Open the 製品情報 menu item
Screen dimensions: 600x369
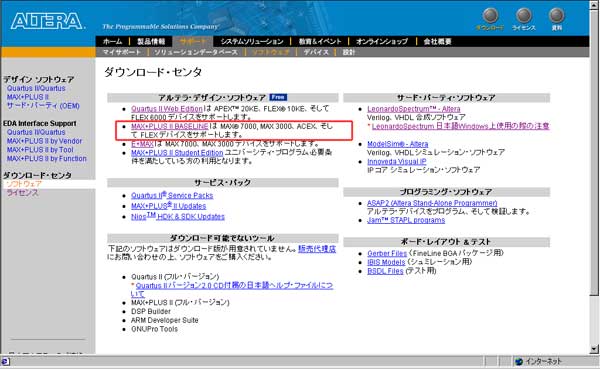click(x=151, y=41)
